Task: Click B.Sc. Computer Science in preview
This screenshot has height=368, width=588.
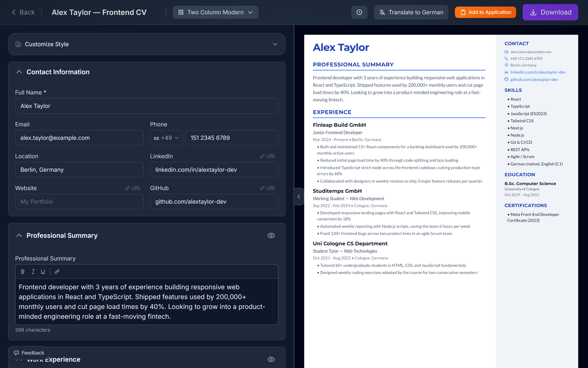Action: tap(530, 184)
